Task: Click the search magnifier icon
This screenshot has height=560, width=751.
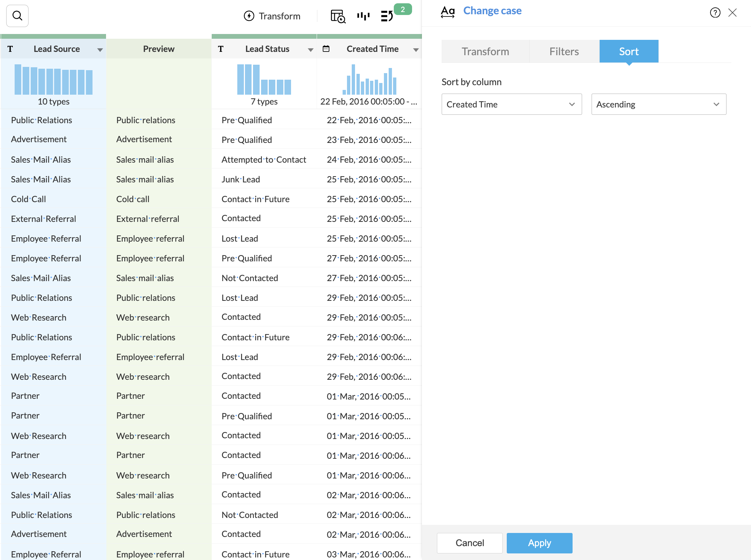Action: 17,16
